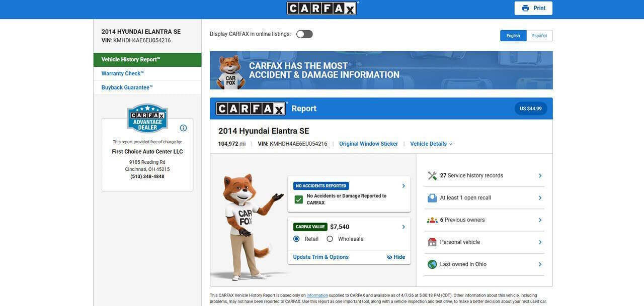644x306 pixels.
Task: Hide the CARFAX value panel
Action: tap(396, 257)
